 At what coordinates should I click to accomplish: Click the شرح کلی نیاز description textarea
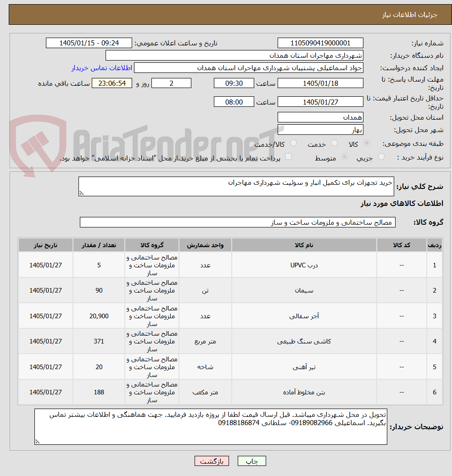coord(236,186)
